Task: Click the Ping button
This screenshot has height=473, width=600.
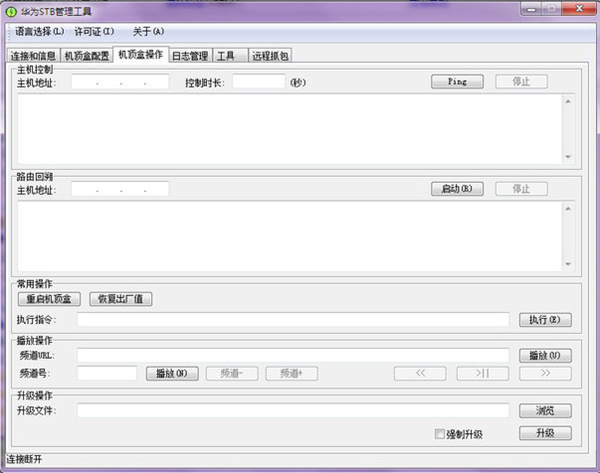Action: click(x=457, y=82)
